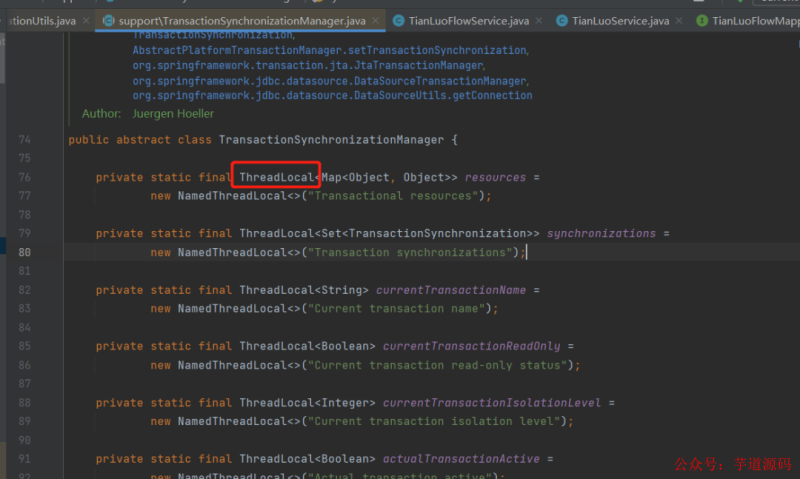Click the red-boxed ThreadLocal type on line 76
The width and height of the screenshot is (800, 479).
point(277,177)
